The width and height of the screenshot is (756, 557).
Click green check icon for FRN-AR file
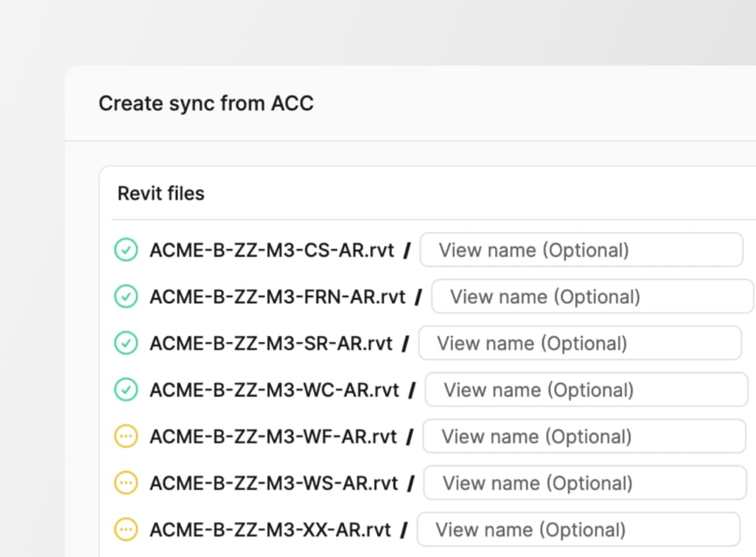[126, 297]
